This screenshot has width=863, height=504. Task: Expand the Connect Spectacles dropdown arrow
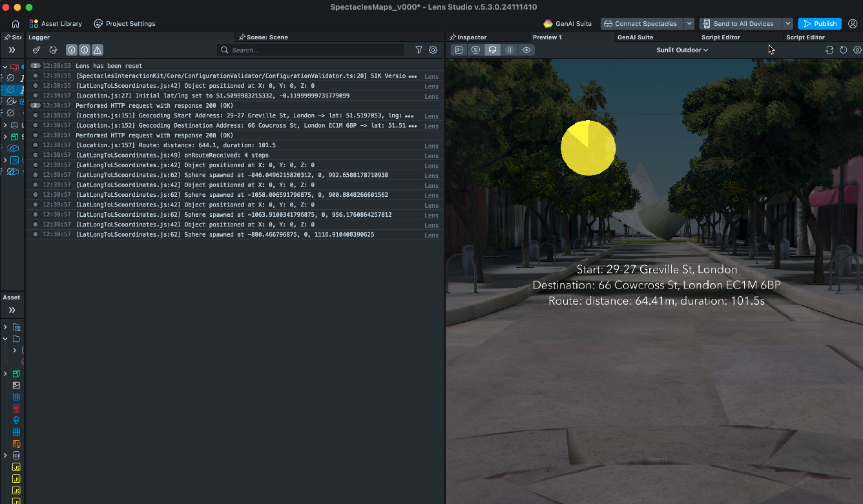(x=689, y=24)
